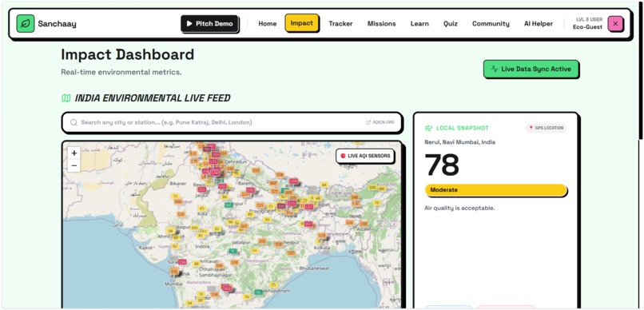
Task: Click the 141 AQI marker north of Mumbai
Action: pos(174,272)
